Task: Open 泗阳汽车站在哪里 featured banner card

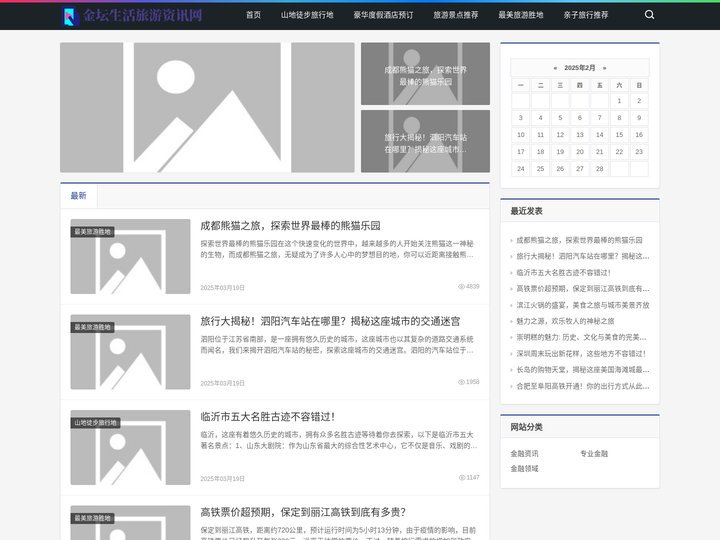Action: click(425, 141)
